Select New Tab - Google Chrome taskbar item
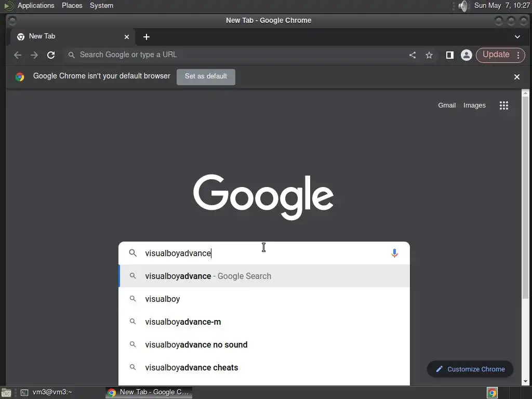Viewport: 532px width, 399px height. [149, 392]
